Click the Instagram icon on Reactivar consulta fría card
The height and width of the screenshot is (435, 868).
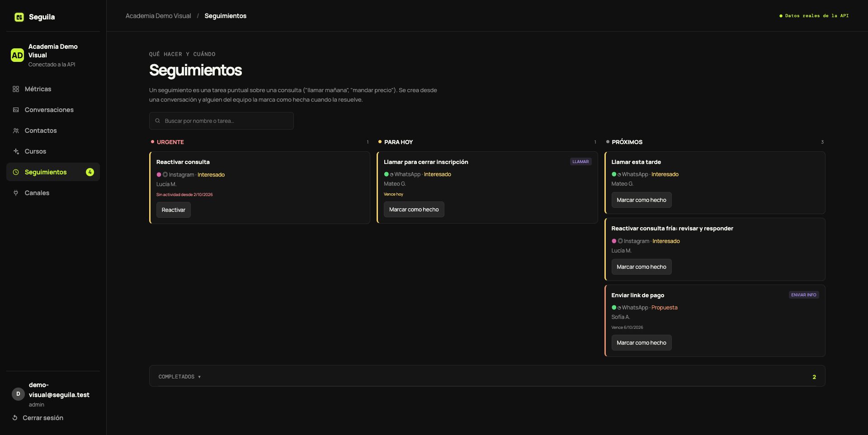click(620, 241)
